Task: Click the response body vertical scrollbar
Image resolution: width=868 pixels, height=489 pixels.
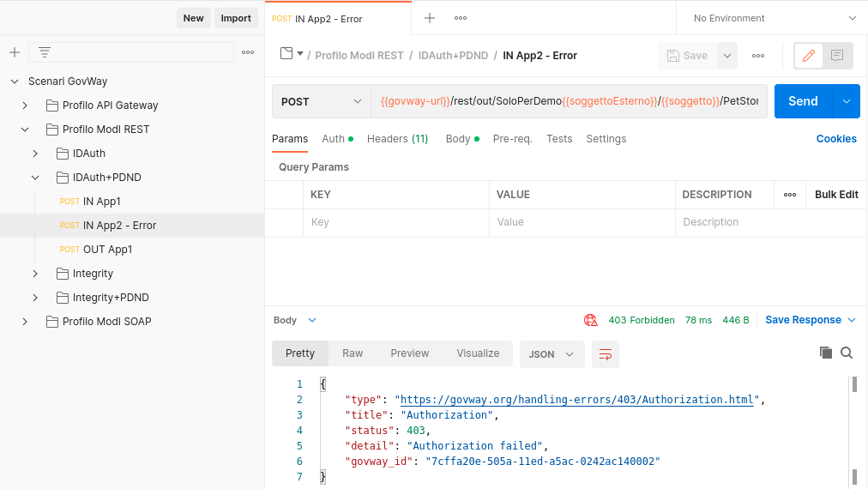Action: click(x=854, y=429)
